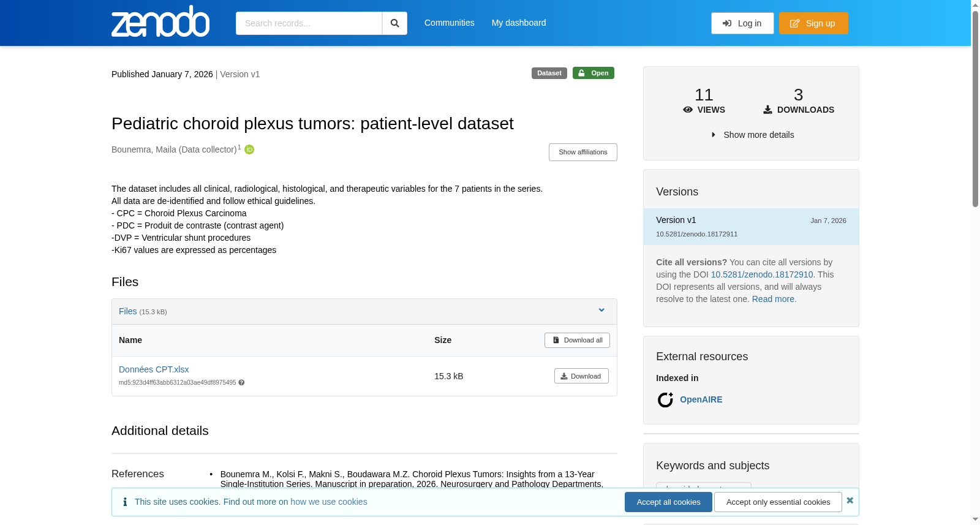Click the views eye icon
980x525 pixels.
(688, 110)
